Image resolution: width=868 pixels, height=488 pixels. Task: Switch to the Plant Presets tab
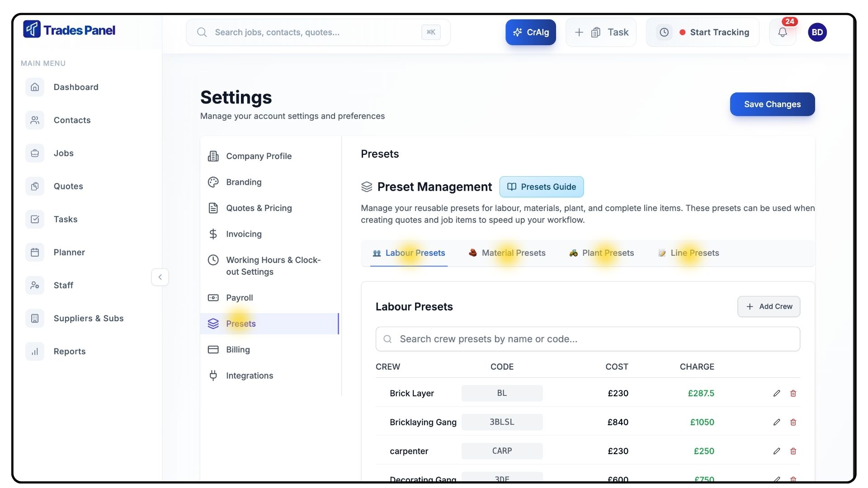tap(602, 253)
